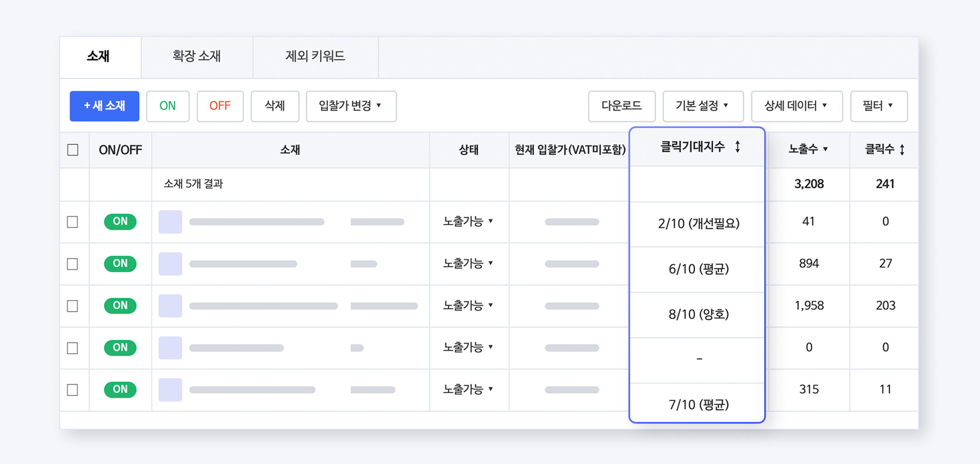
Task: Check the row with 8/10 (양호)
Action: tap(73, 306)
